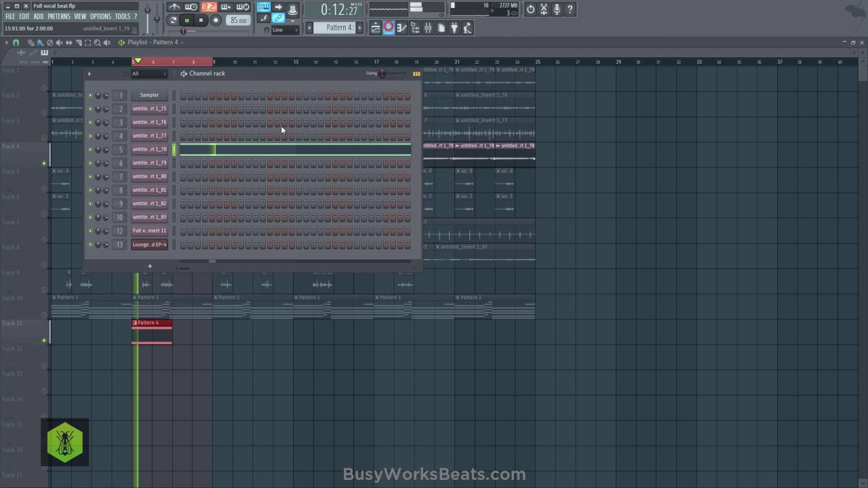The height and width of the screenshot is (488, 868).
Task: Toggle wait for input to start playing
Action: 192,7
